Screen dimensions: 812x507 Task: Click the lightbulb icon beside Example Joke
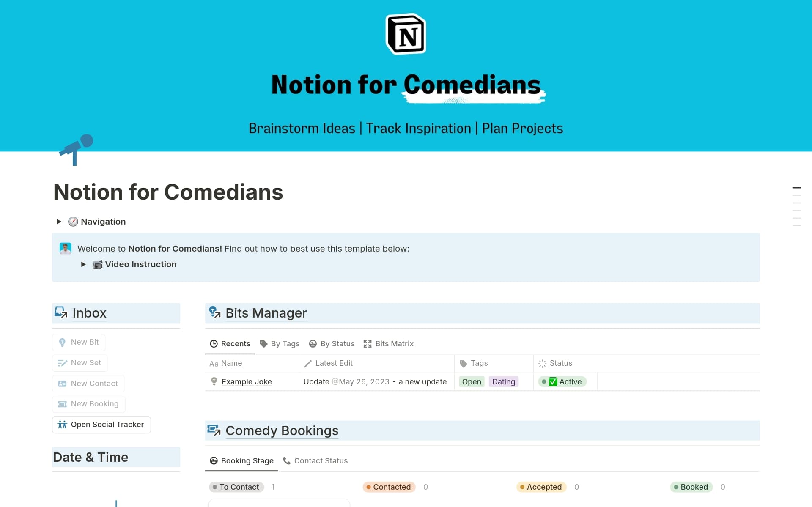214,381
